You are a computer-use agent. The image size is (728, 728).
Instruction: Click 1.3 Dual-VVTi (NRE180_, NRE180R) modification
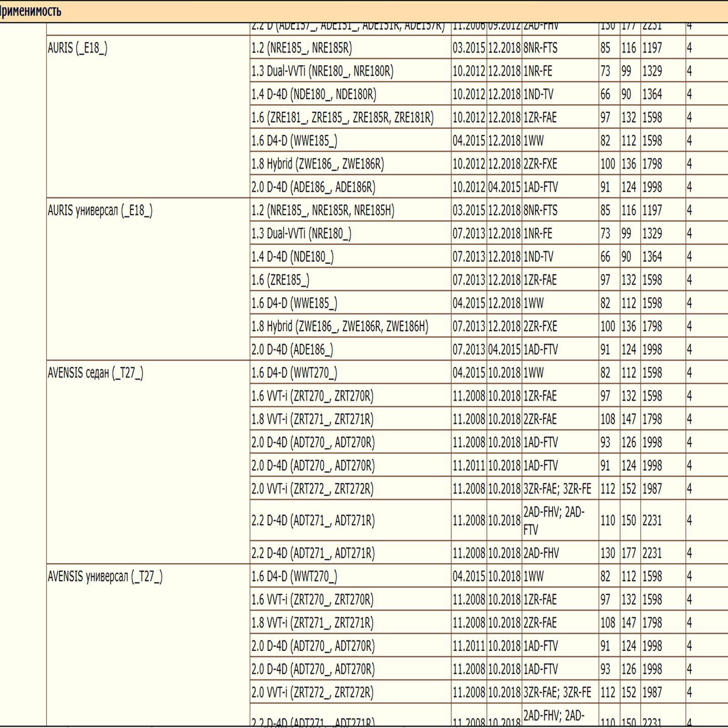(x=322, y=71)
